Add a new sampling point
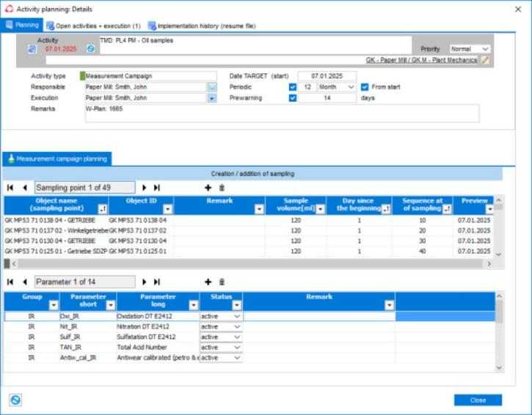 [x=208, y=188]
